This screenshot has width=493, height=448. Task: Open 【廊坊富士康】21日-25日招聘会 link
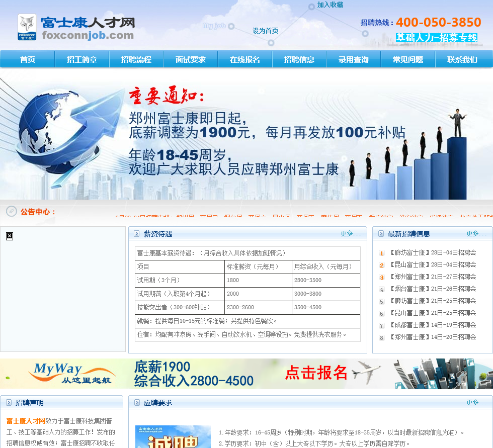[x=433, y=301]
